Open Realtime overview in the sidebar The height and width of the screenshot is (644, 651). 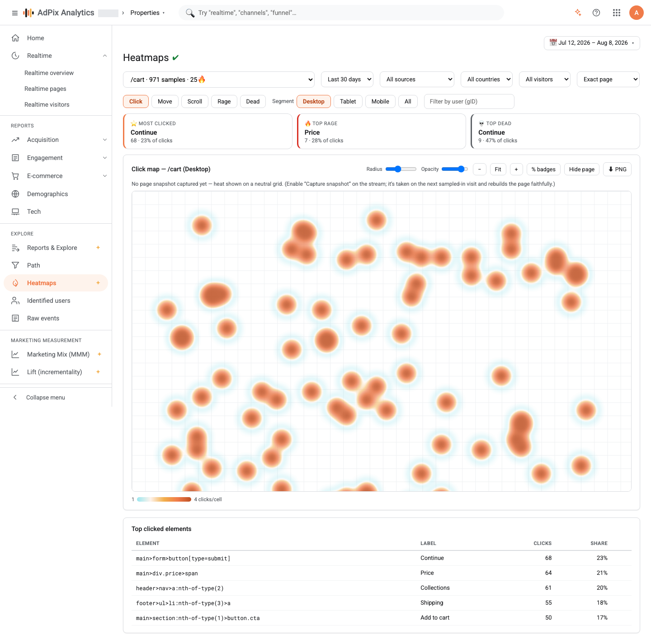(x=49, y=73)
